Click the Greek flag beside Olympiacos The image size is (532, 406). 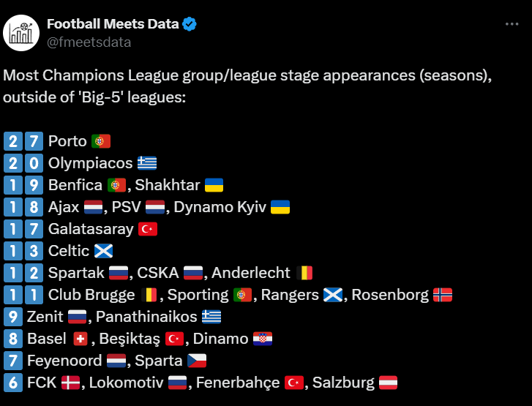(x=147, y=163)
